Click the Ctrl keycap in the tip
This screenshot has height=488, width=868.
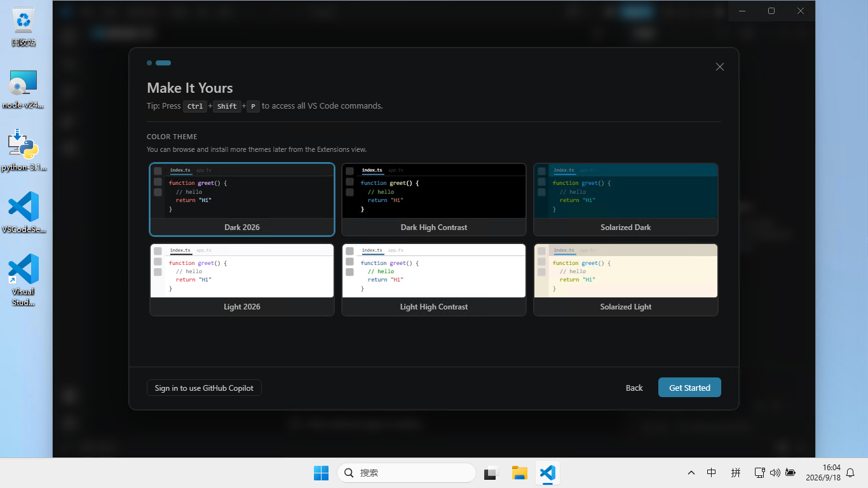pyautogui.click(x=195, y=106)
